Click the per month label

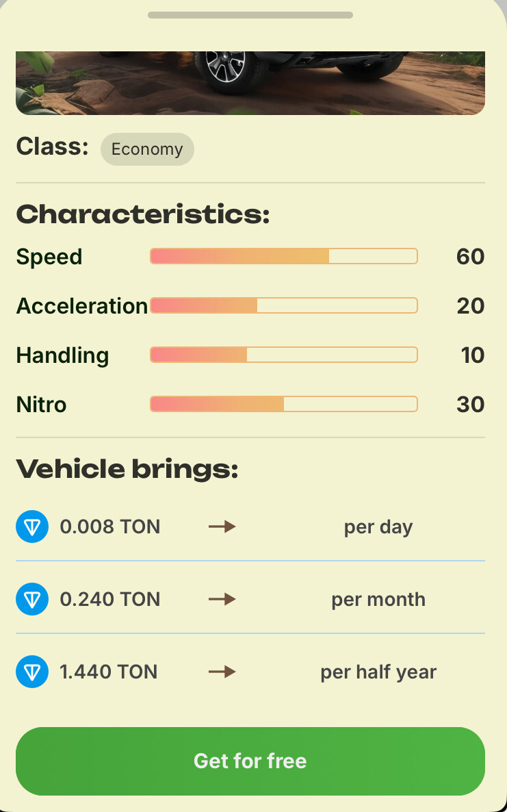coord(378,600)
